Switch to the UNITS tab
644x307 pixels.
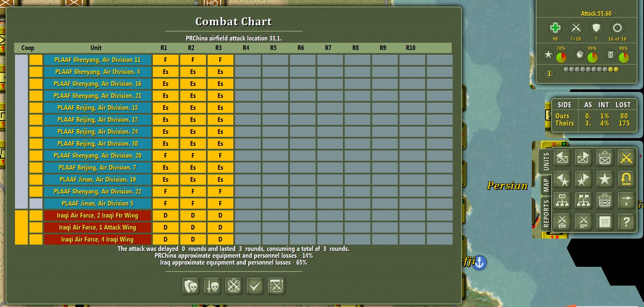[x=546, y=162]
